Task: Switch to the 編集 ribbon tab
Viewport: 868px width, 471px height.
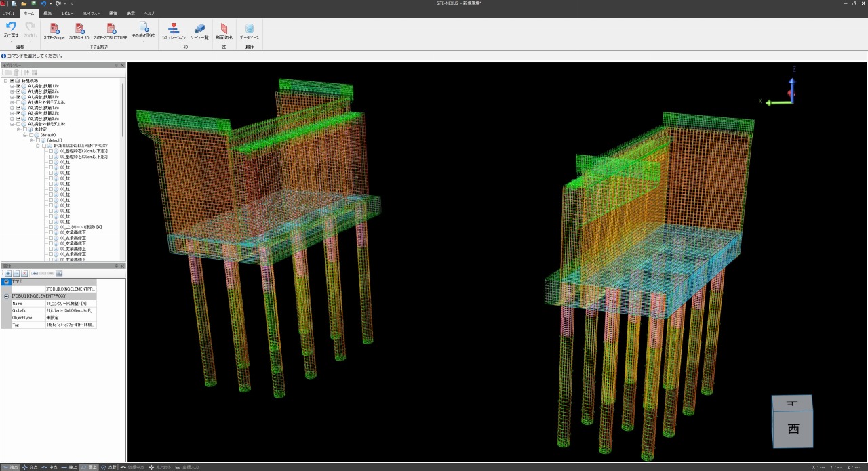Action: click(x=47, y=13)
